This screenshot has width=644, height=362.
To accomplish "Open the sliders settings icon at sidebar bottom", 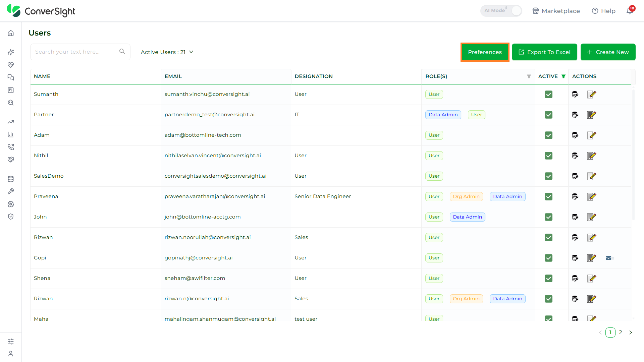I will 11,341.
